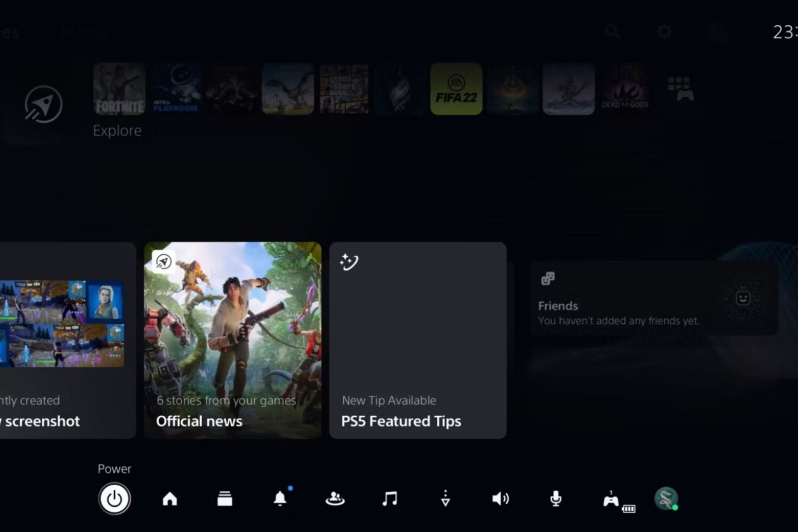The width and height of the screenshot is (798, 532).
Task: Select the Fortnite game tile
Action: (120, 89)
